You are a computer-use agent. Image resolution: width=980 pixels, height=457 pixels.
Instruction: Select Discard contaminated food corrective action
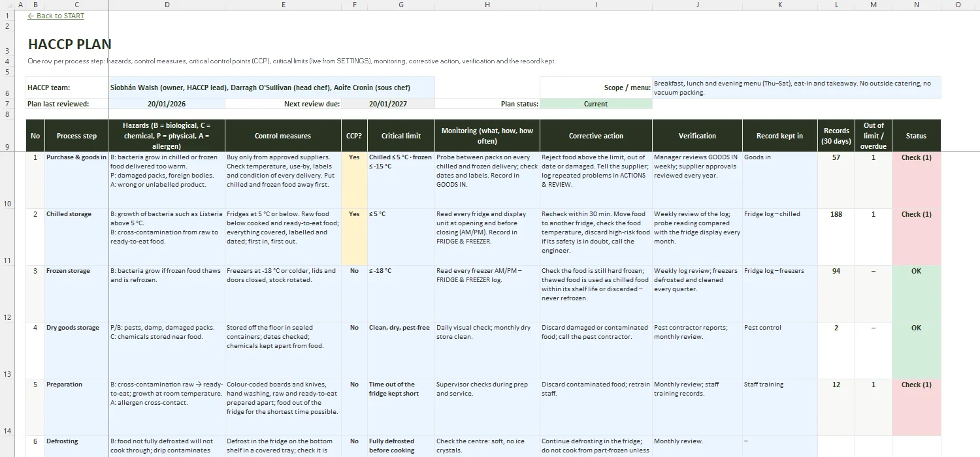pyautogui.click(x=596, y=407)
